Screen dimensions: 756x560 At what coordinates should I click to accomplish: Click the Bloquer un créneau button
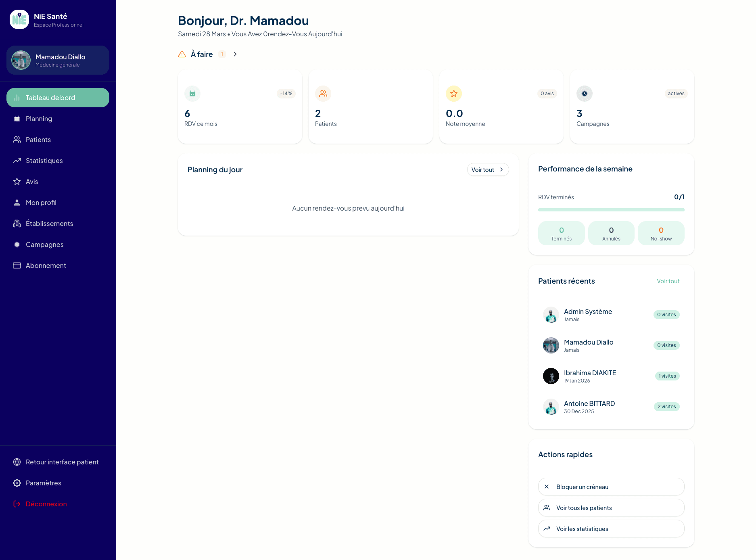(x=611, y=487)
